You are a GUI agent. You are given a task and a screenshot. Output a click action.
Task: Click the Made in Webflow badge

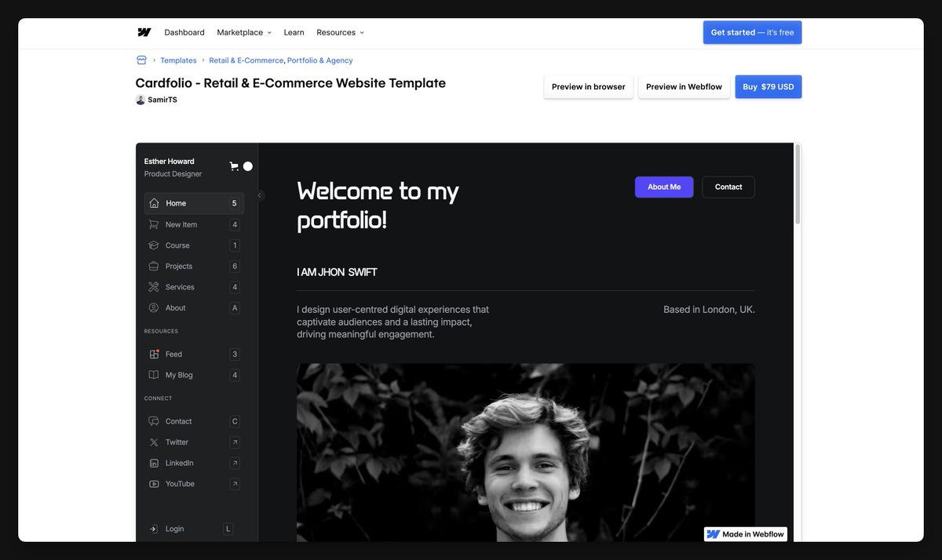746,534
